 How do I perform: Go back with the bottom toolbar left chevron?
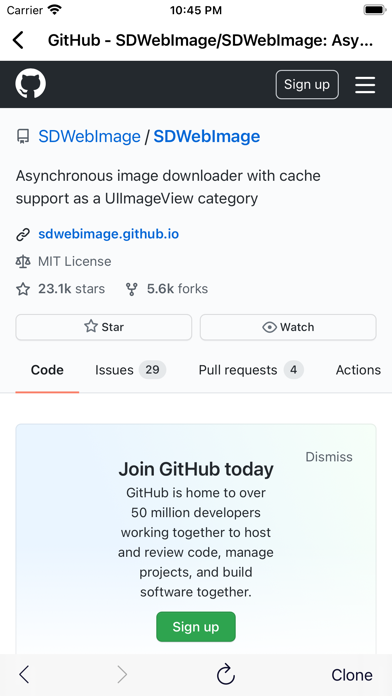point(24,675)
